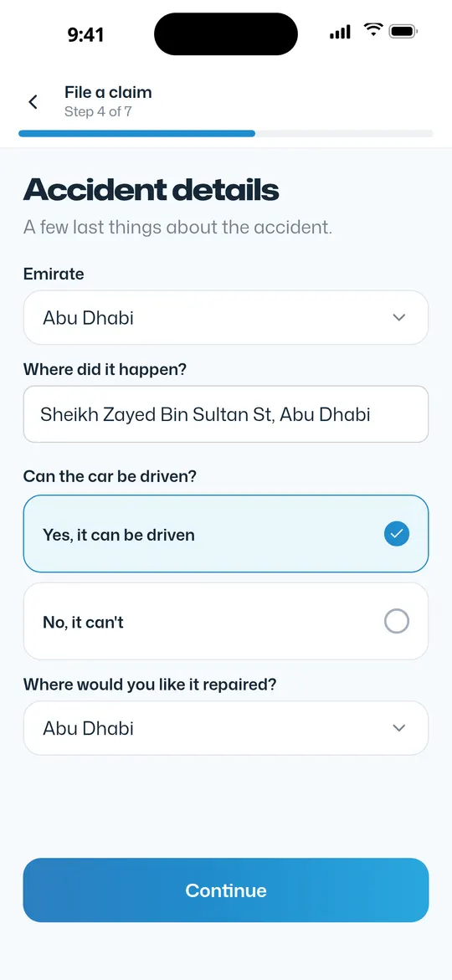Tap the "Can the car be driven?" label
The width and height of the screenshot is (452, 980).
coord(110,476)
